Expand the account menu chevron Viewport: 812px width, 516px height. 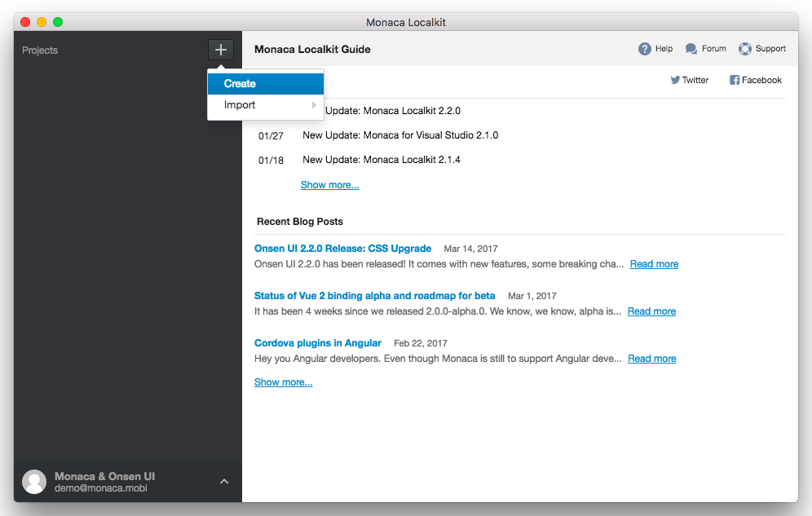coord(224,481)
